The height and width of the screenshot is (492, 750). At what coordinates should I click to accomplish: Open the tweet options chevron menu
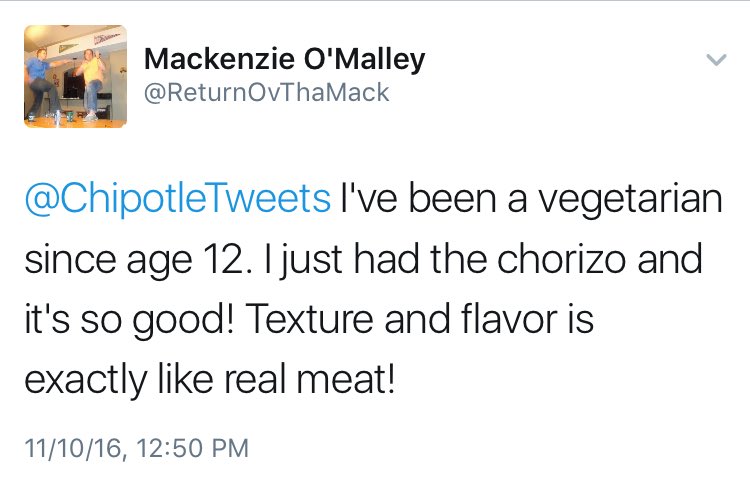(x=714, y=61)
